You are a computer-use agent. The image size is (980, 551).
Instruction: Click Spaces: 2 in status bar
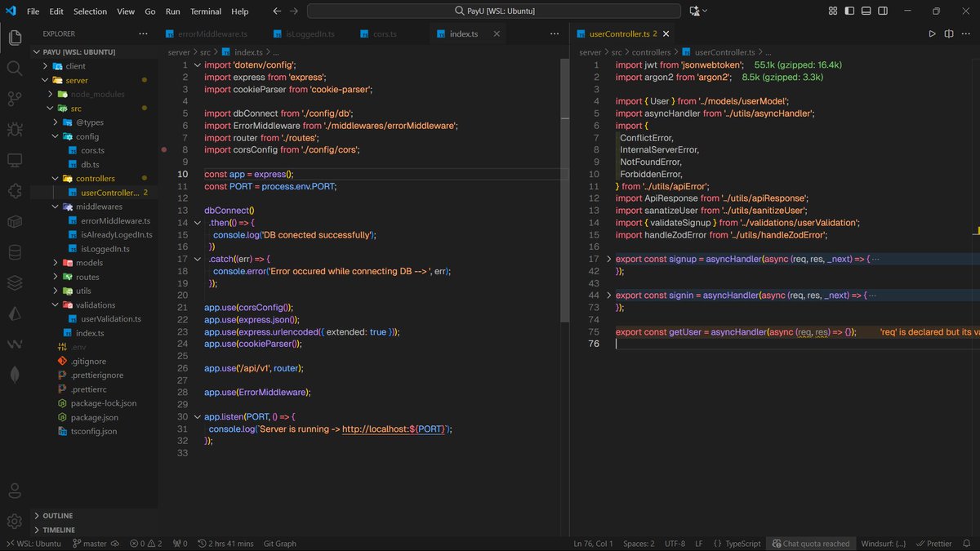coord(639,544)
